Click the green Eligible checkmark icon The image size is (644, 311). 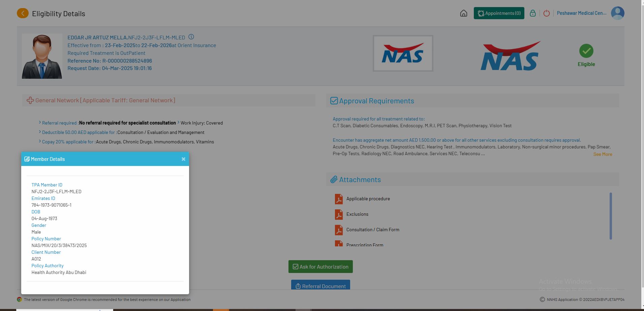point(586,51)
